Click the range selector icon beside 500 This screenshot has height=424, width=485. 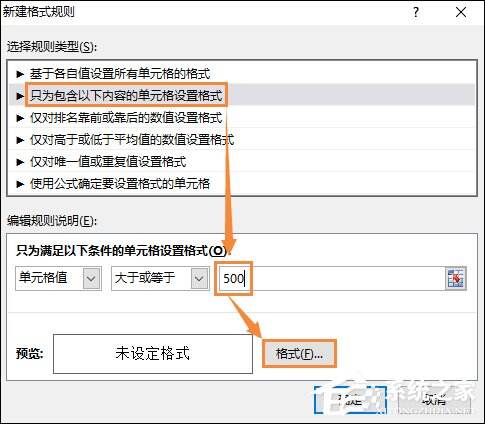point(456,278)
